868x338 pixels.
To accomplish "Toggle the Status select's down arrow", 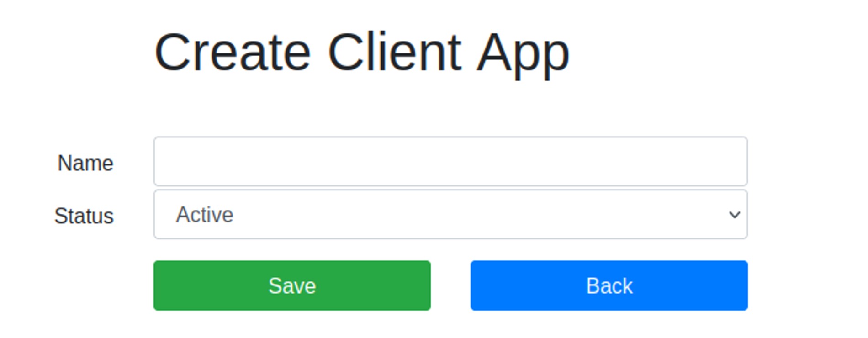I will point(734,215).
